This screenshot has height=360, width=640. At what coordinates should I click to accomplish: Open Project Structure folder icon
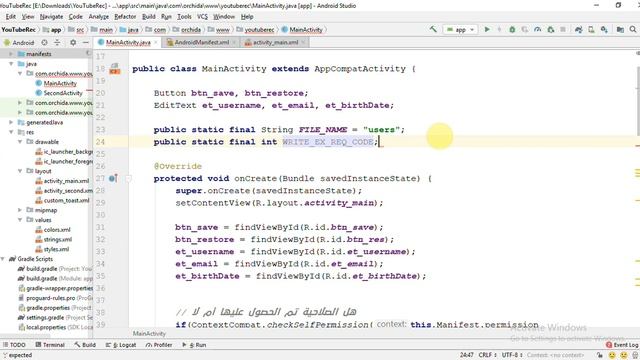[x=620, y=29]
